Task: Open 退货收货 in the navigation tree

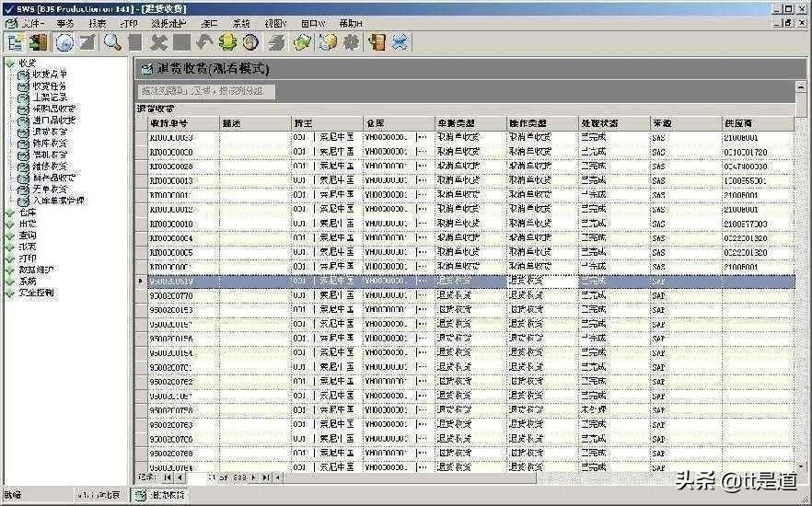Action: (50, 132)
